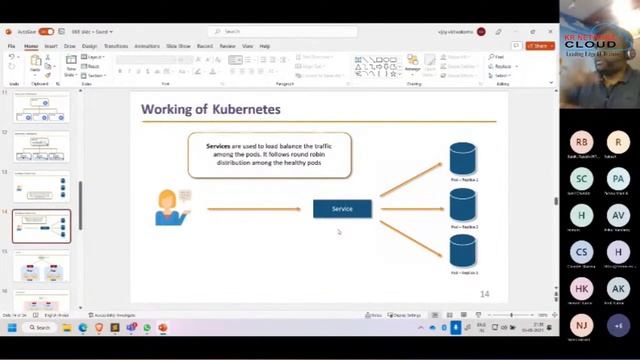
Task: Open Microsoft Teams from taskbar
Action: click(131, 328)
